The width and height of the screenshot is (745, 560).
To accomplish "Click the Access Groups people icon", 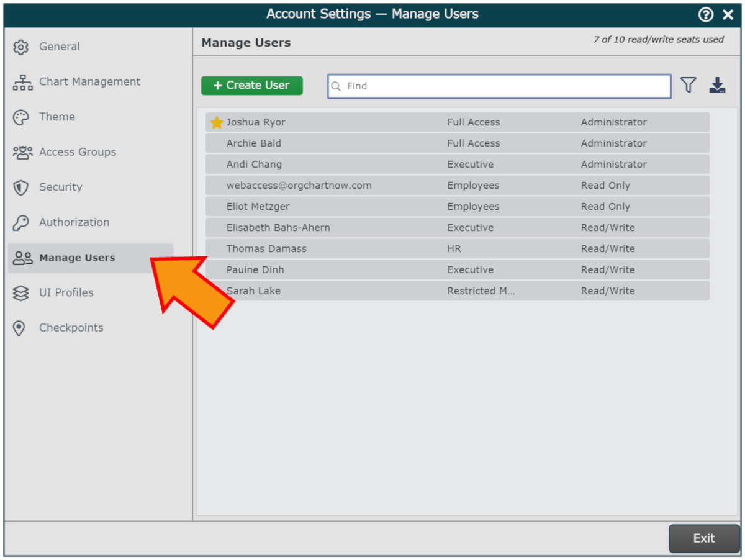I will point(22,153).
